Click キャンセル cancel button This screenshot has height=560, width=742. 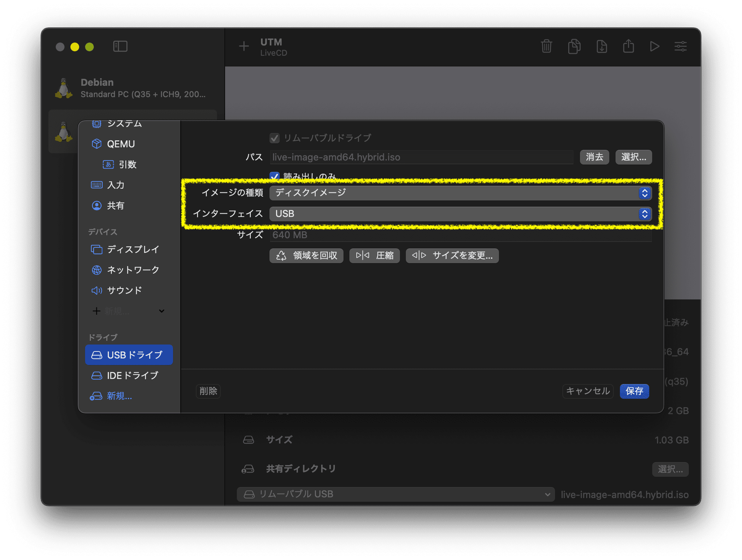588,391
